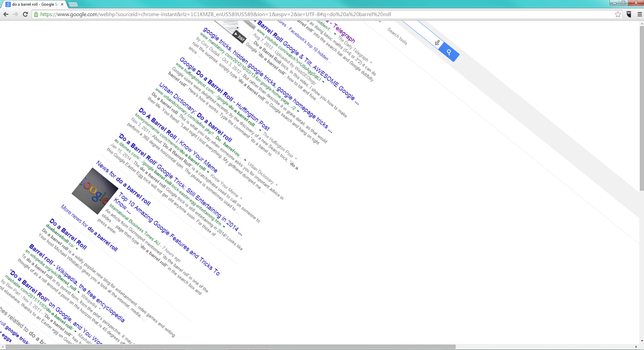This screenshot has width=644, height=350.
Task: Expand dropdown arrow after www.youtube.com URL
Action: tap(323, 82)
